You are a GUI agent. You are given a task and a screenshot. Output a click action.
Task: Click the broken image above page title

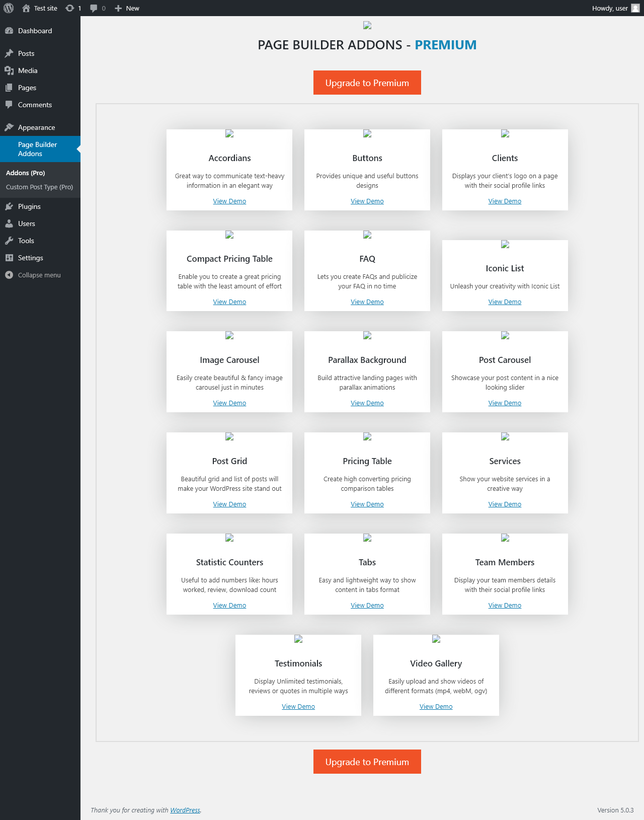pyautogui.click(x=367, y=25)
